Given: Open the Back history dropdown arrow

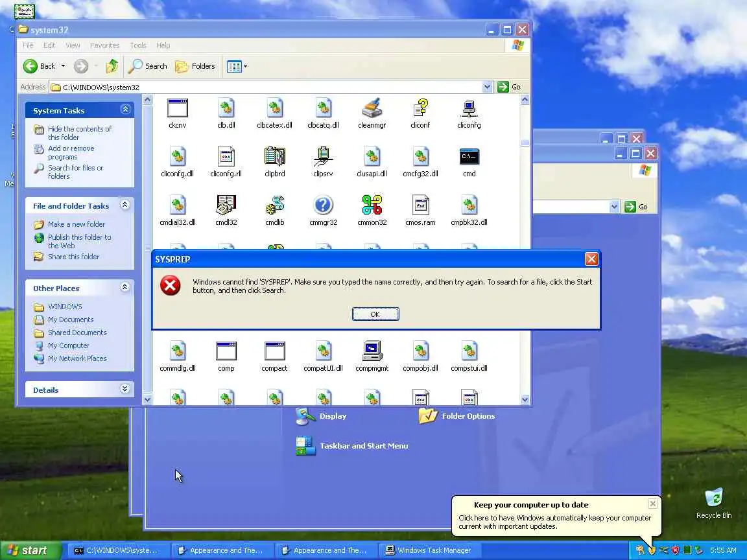Looking at the screenshot, I should (63, 66).
